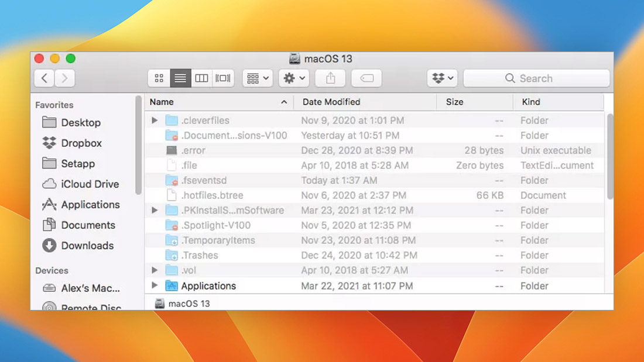Click the '28 bytes' size cell
644x362 pixels.
click(484, 150)
